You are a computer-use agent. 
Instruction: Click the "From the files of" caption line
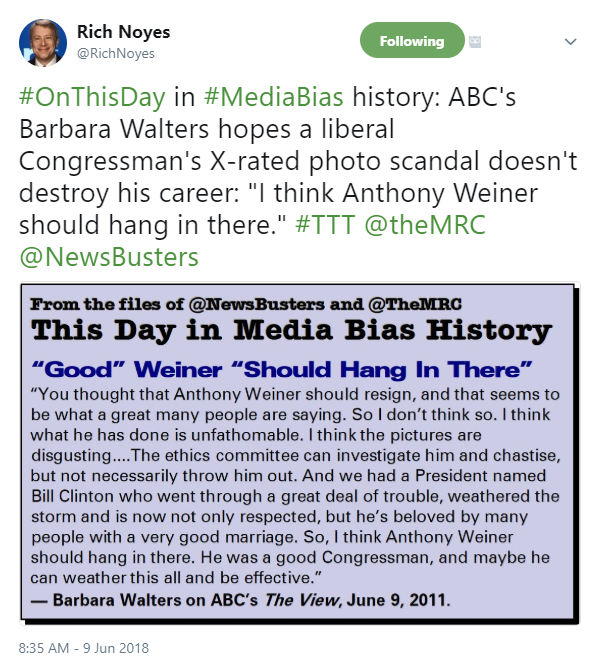click(246, 304)
